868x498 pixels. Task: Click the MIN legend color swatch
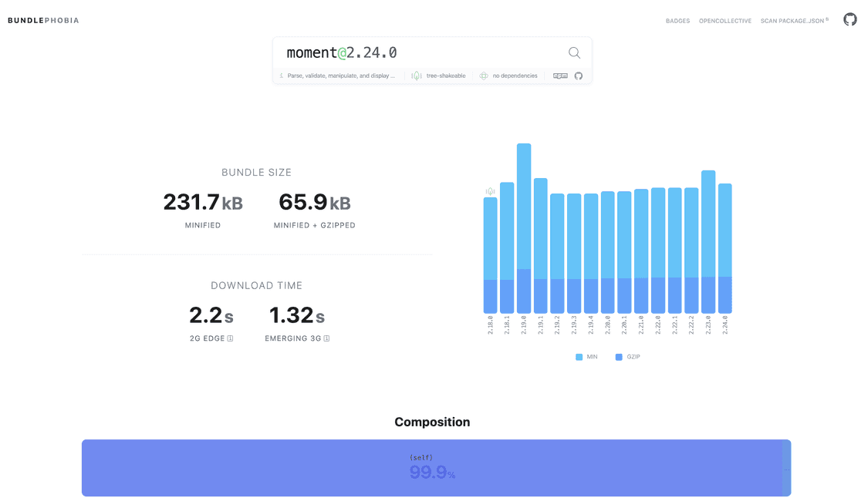click(579, 357)
